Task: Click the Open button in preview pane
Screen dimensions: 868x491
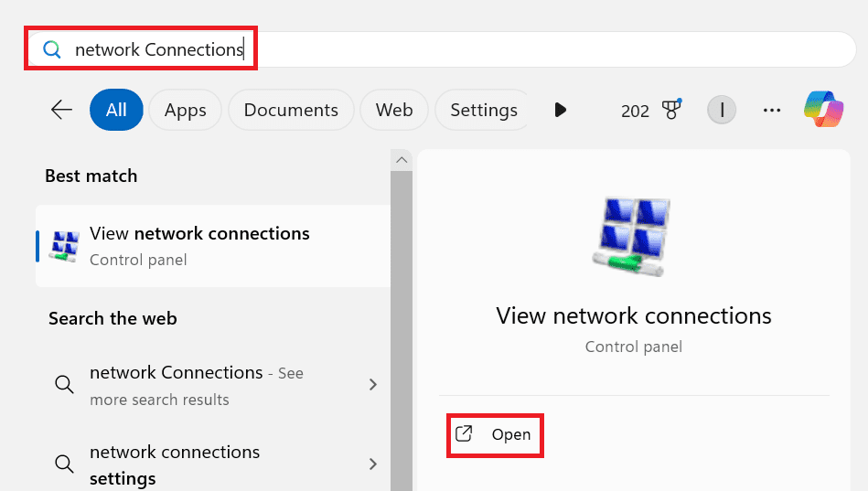Action: (495, 435)
